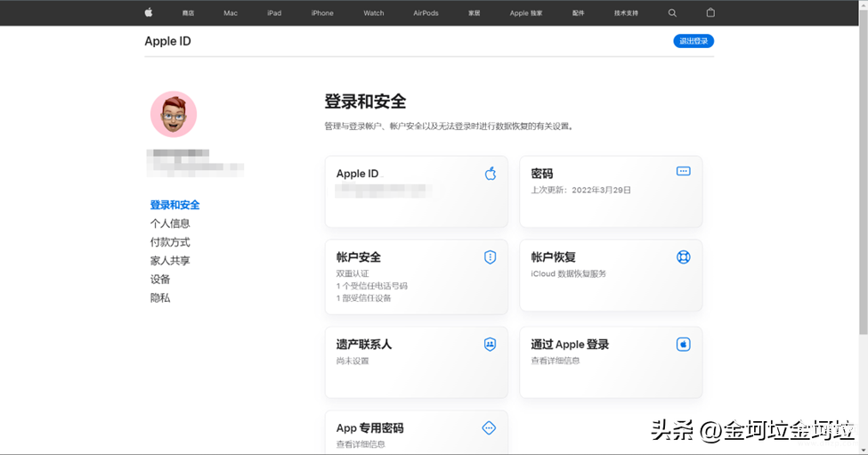The height and width of the screenshot is (455, 868).
Task: Click the 上次更新:2022年3月29日 text
Action: point(580,190)
